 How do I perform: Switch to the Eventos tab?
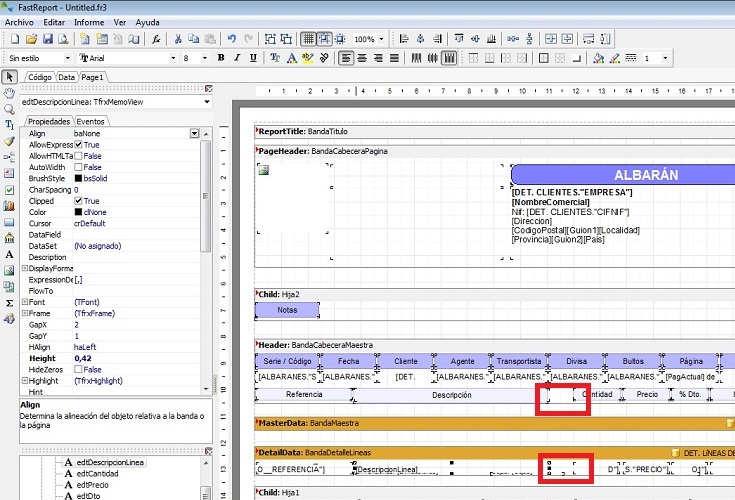point(91,121)
